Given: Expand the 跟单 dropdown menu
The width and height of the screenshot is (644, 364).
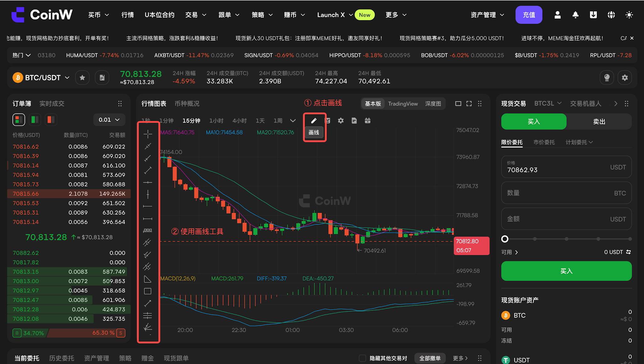Looking at the screenshot, I should pos(229,15).
